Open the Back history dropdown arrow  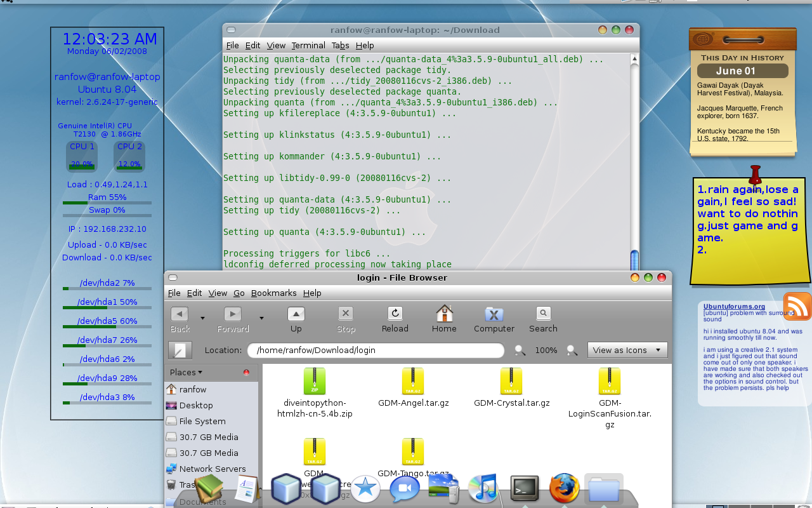point(202,317)
